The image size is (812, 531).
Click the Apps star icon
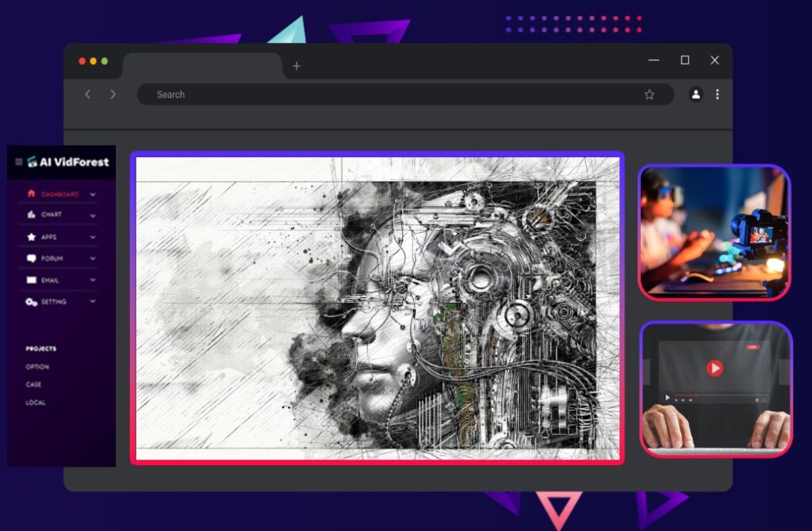[x=32, y=237]
